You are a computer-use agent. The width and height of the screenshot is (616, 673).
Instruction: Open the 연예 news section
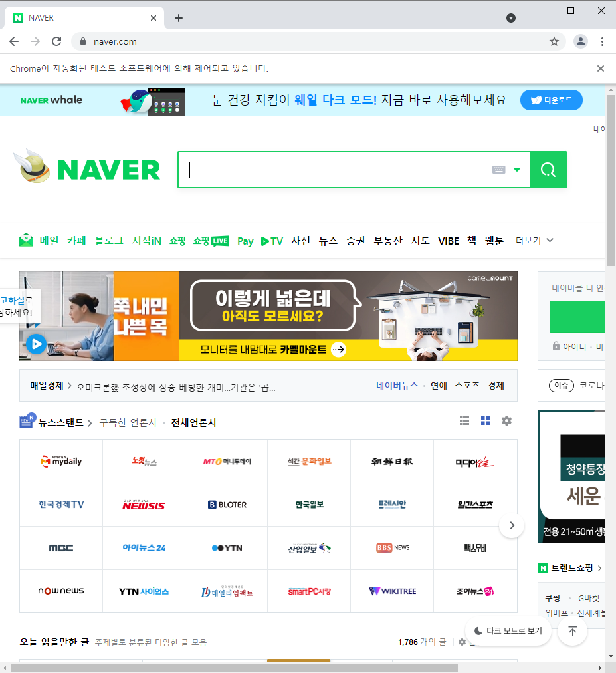pos(439,386)
